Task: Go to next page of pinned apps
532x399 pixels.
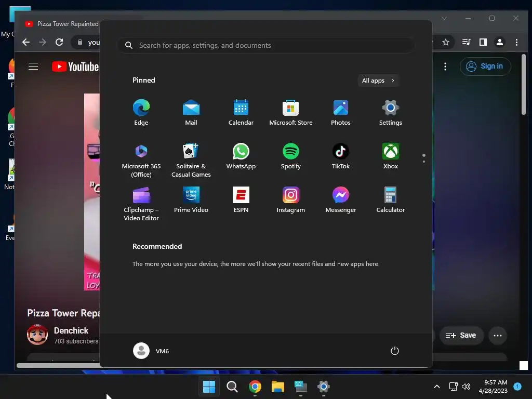Action: [x=424, y=162]
